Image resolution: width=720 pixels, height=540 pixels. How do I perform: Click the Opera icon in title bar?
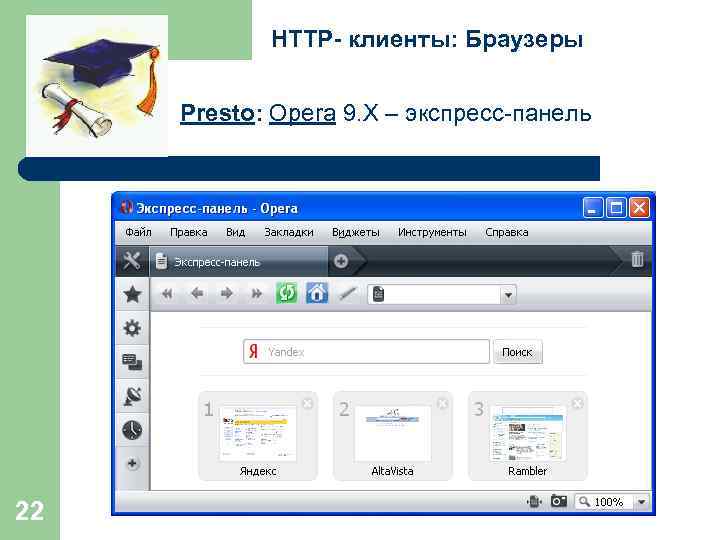[x=126, y=208]
